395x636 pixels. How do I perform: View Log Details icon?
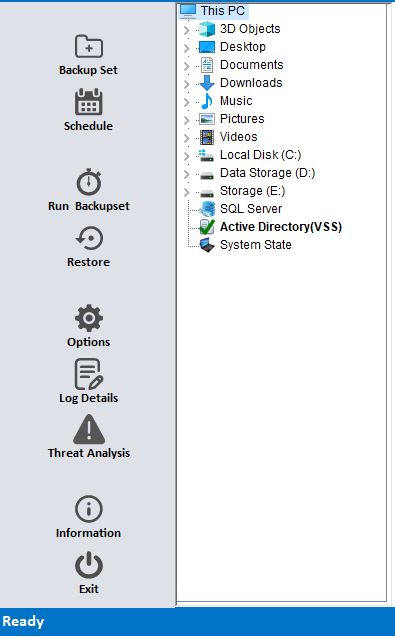(89, 374)
